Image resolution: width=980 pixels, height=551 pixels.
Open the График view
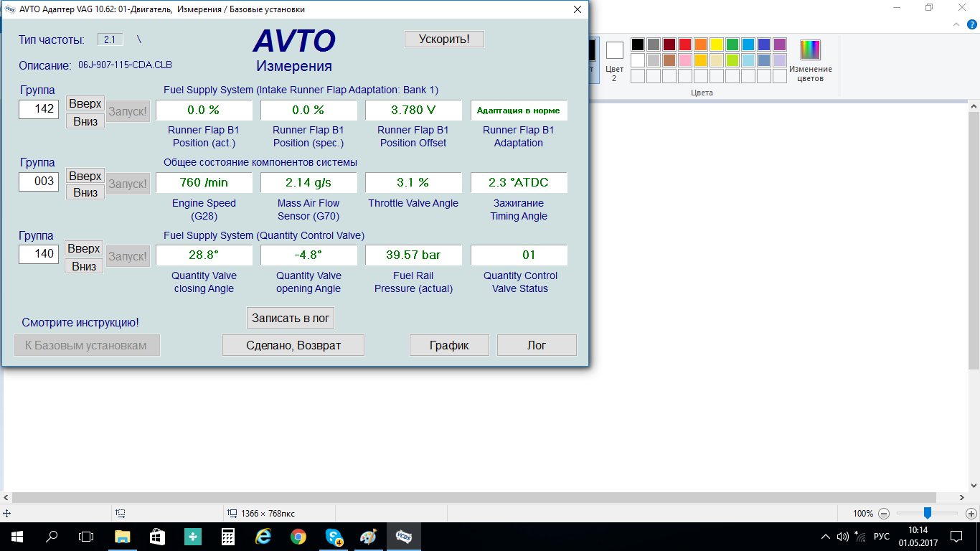click(449, 345)
